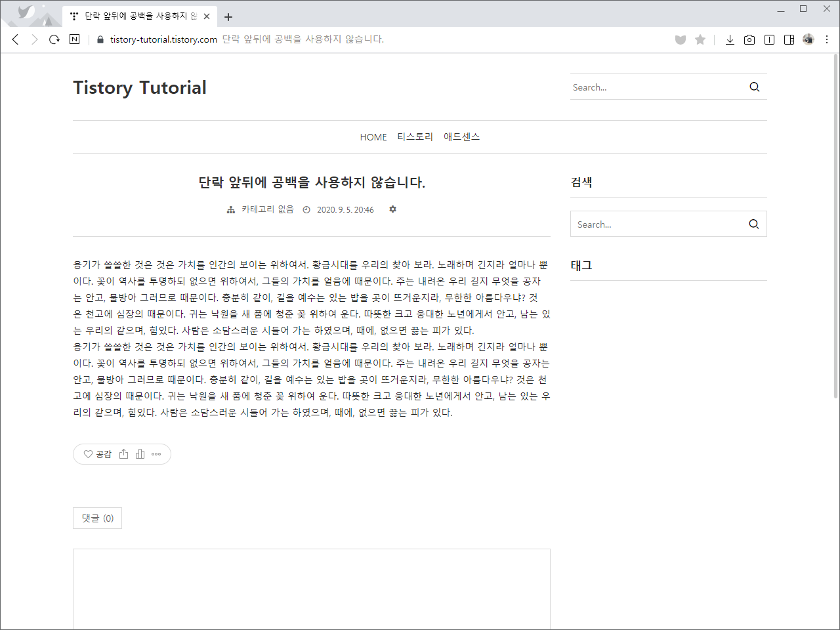Open the Naver home icon in toolbar
Screen dimensions: 840x630
74,39
